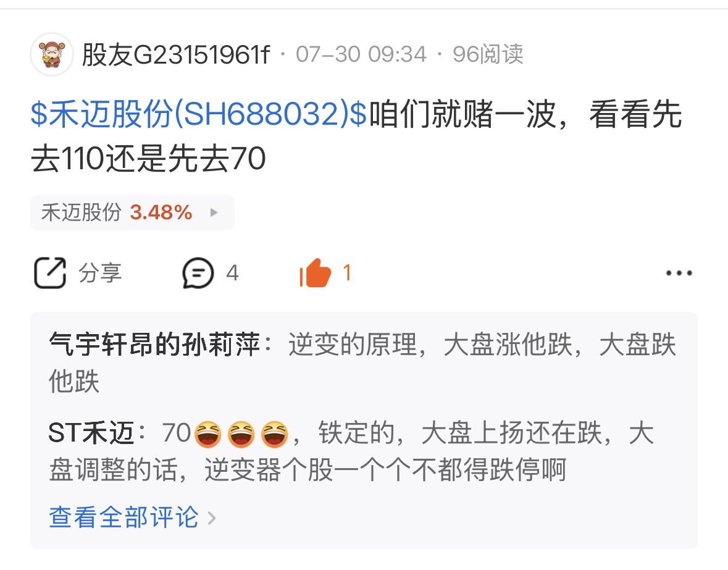Click the share arrow icon

pos(49,272)
